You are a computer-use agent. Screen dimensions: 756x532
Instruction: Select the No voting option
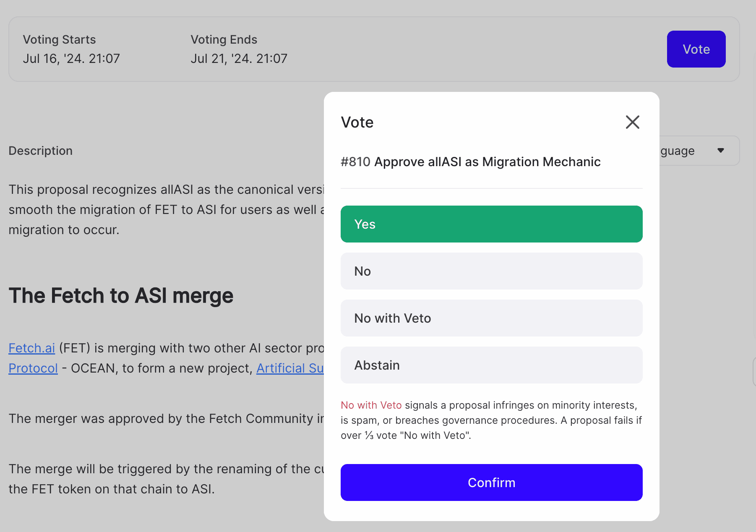coord(491,271)
